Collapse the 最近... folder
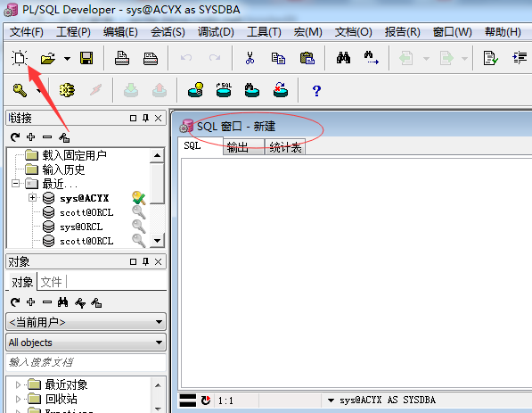The image size is (532, 413). [16, 184]
